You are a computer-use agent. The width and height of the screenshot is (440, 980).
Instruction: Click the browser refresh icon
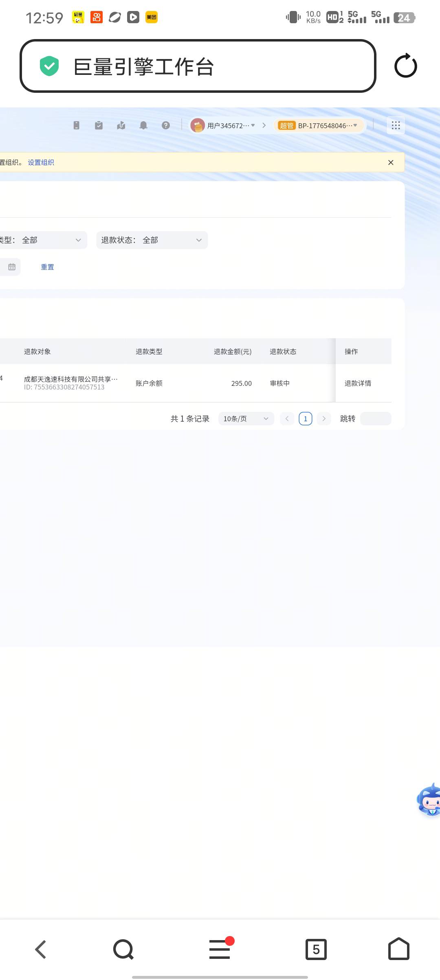pos(405,66)
